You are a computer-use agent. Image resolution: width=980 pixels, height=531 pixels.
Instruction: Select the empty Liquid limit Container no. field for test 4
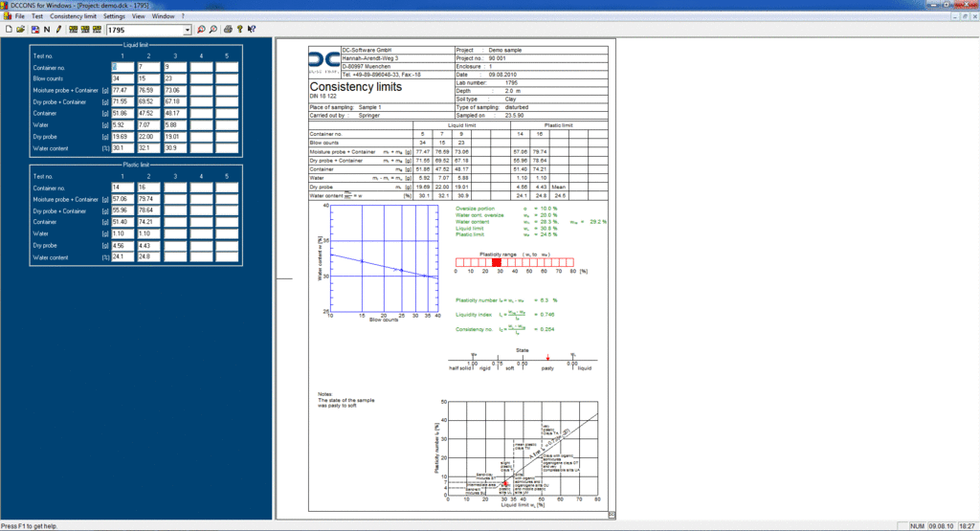[x=200, y=67]
